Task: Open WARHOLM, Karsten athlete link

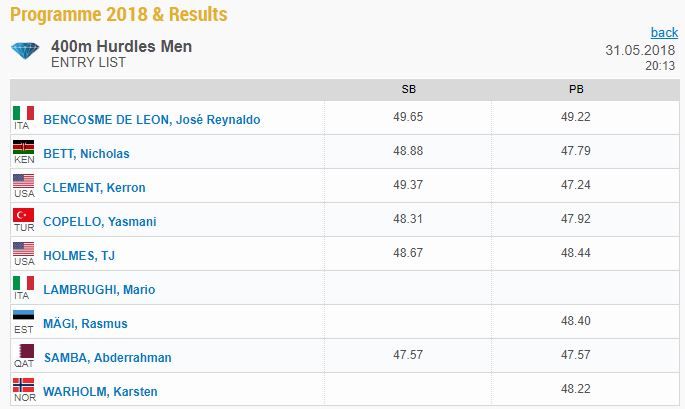Action: [100, 392]
